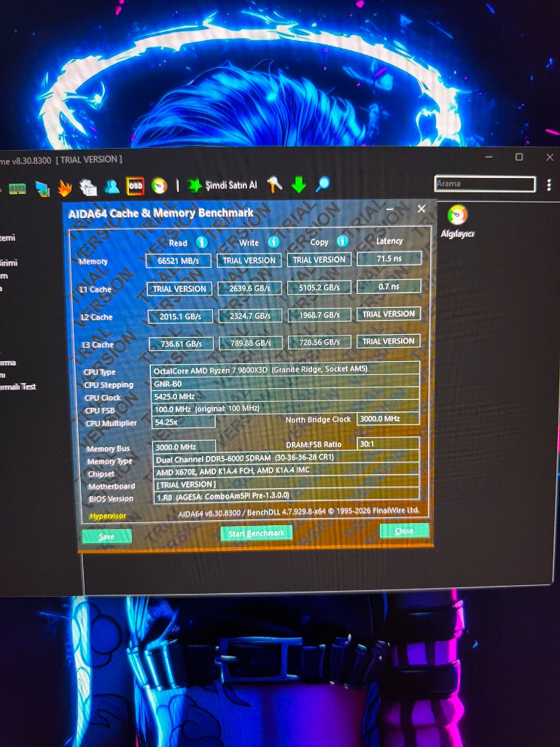
Task: Click the product keys toolbar icon
Action: coord(274,185)
